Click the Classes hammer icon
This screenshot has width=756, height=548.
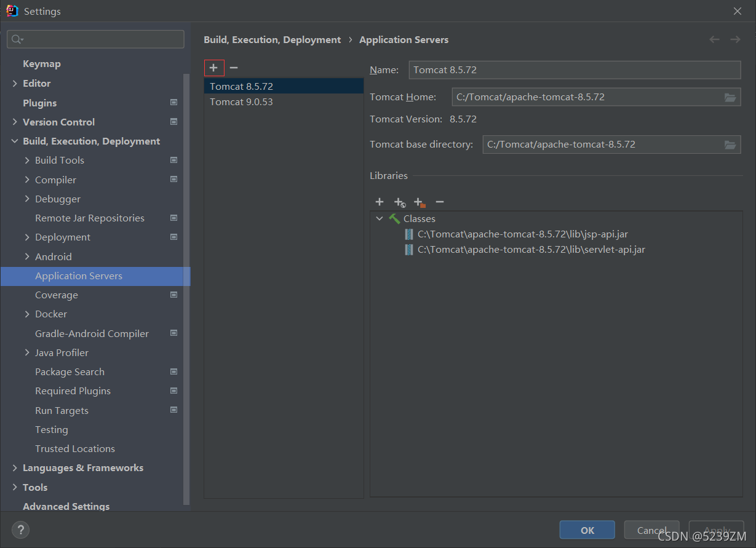click(394, 218)
